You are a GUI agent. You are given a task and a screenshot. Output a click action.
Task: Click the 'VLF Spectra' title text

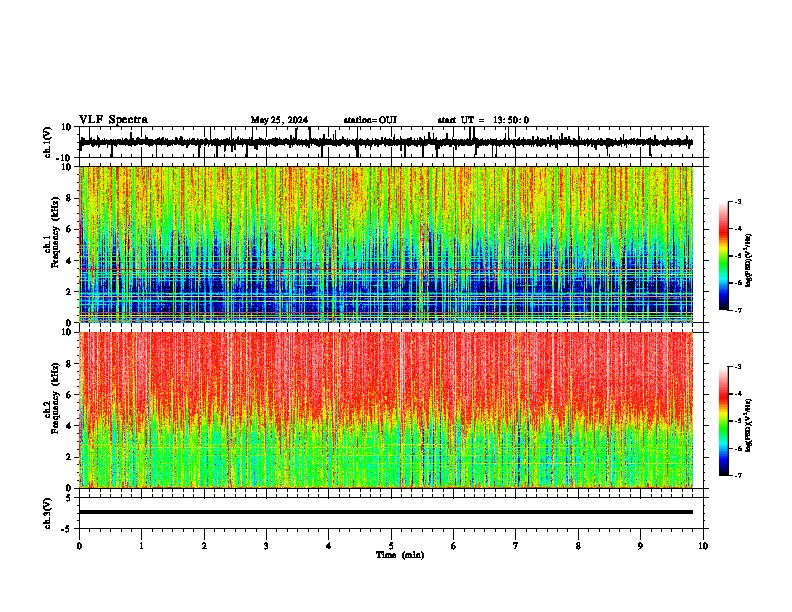(x=113, y=120)
